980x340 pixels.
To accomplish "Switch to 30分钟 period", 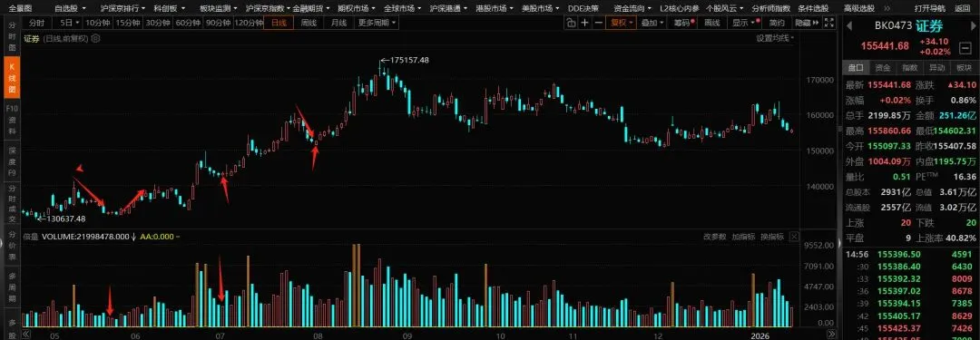I will click(x=158, y=23).
